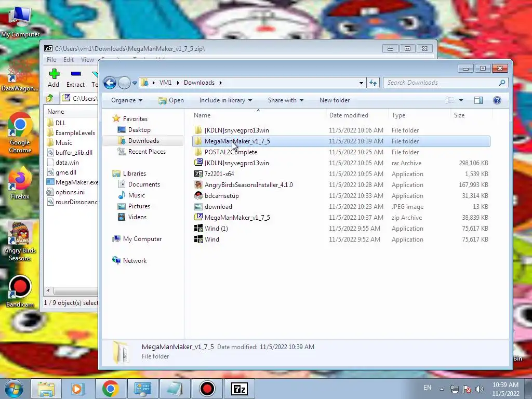
Task: Select the download JPEG image
Action: point(341,207)
